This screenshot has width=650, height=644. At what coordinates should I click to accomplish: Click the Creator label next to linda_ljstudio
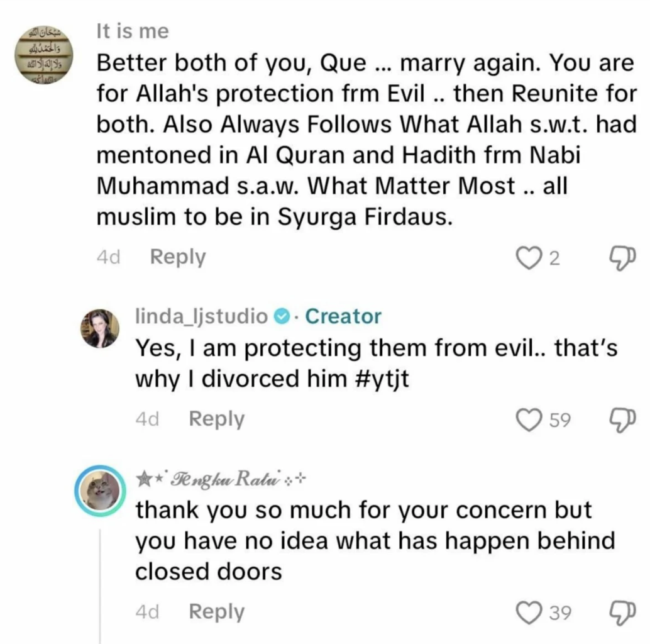point(343,316)
